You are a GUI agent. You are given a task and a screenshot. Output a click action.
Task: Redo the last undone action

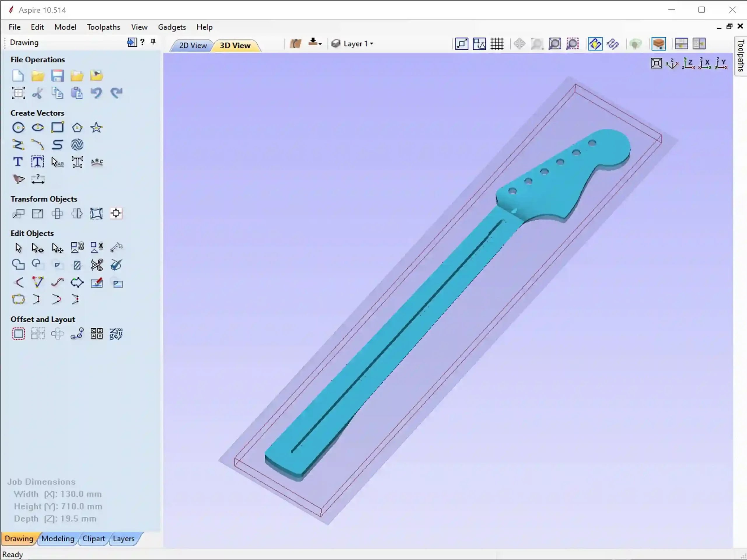[116, 93]
